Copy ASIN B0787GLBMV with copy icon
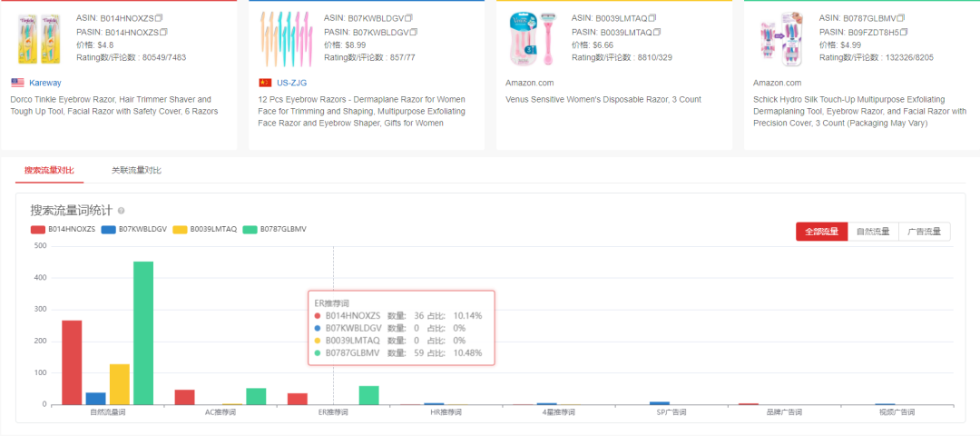This screenshot has height=436, width=980. [x=902, y=18]
